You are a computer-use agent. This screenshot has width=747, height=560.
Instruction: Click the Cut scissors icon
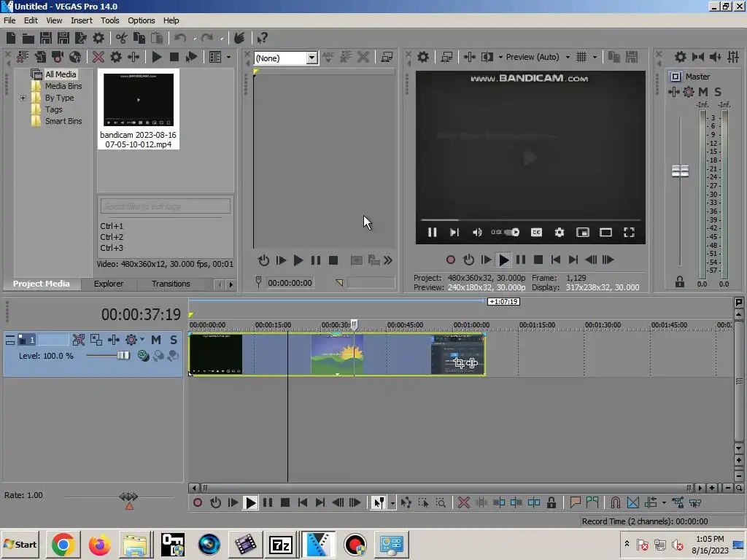[x=122, y=38]
